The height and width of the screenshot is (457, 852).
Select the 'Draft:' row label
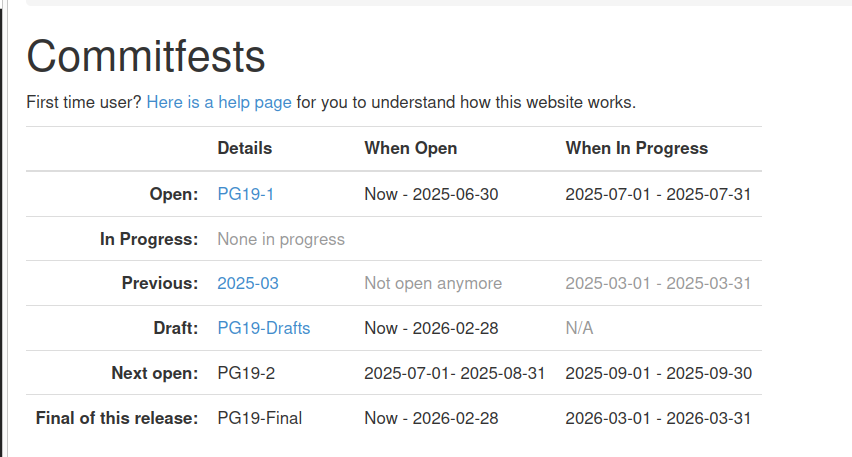point(174,328)
